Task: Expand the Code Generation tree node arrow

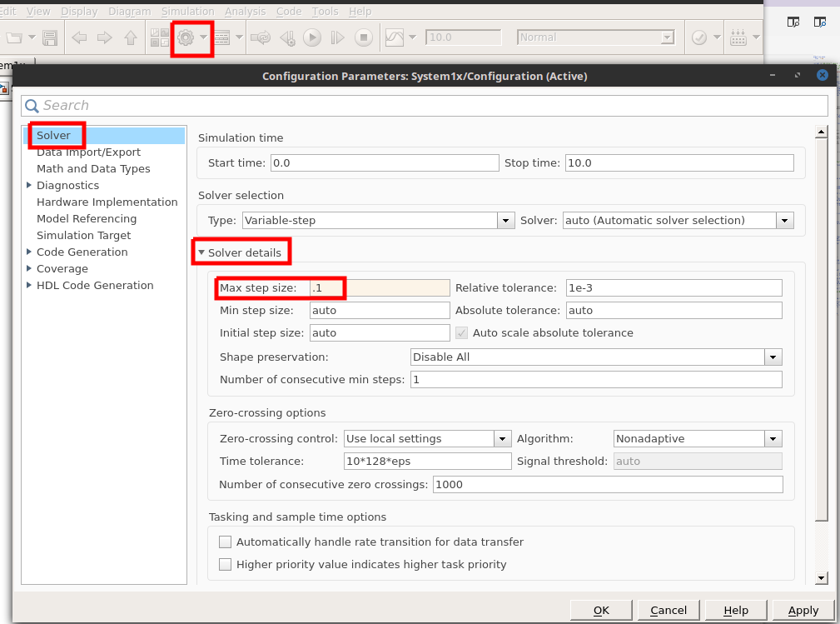Action: click(29, 252)
